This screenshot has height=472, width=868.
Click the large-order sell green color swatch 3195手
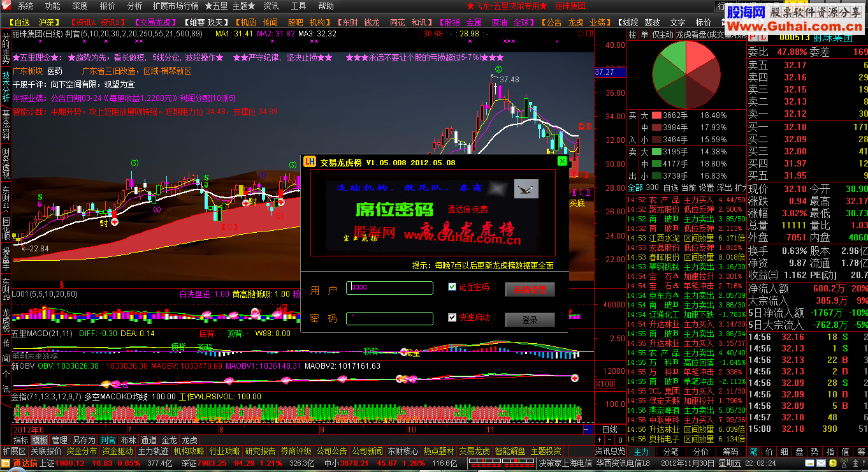pyautogui.click(x=656, y=152)
